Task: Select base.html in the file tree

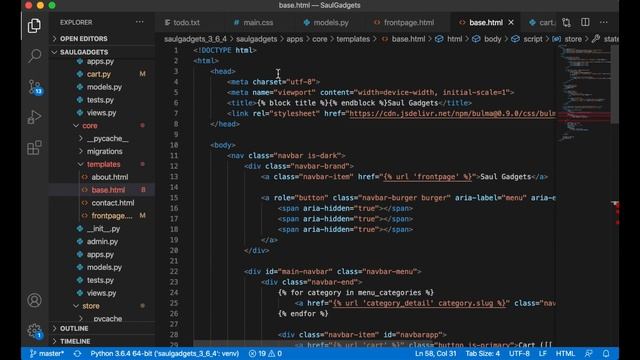Action: pyautogui.click(x=108, y=190)
